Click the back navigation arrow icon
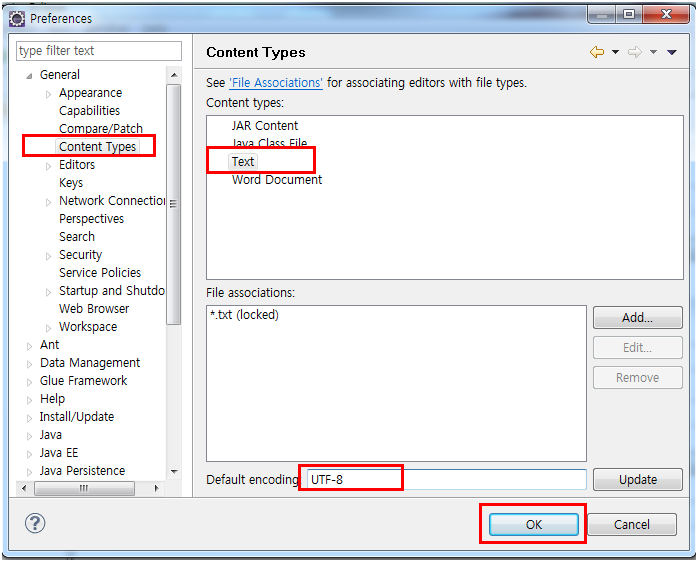The height and width of the screenshot is (562, 698). click(x=597, y=52)
